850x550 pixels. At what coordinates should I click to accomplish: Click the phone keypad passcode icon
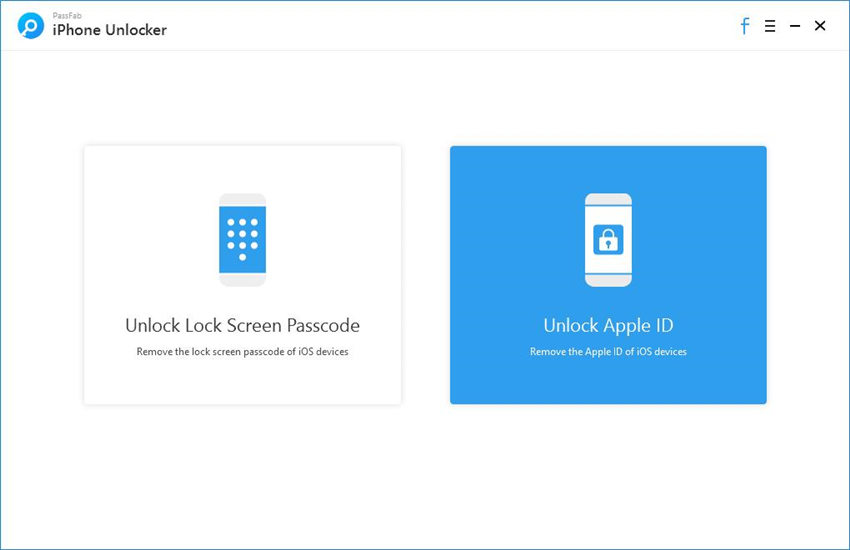click(x=242, y=240)
